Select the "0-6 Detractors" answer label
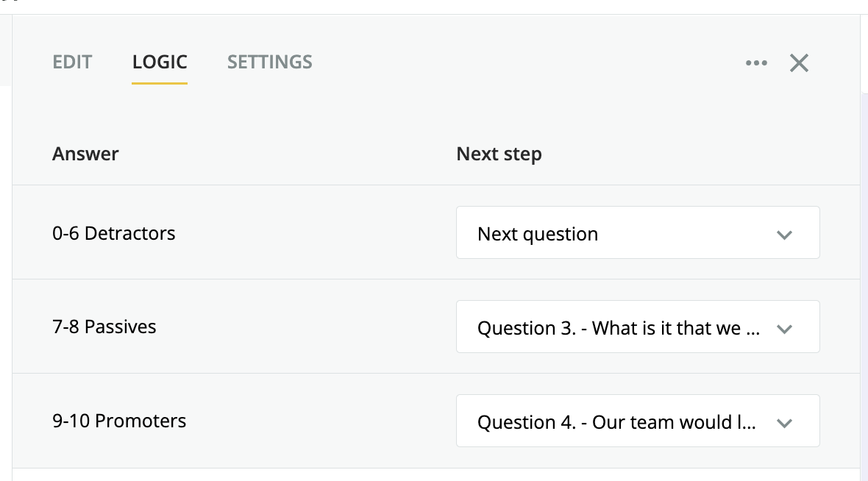 (114, 234)
